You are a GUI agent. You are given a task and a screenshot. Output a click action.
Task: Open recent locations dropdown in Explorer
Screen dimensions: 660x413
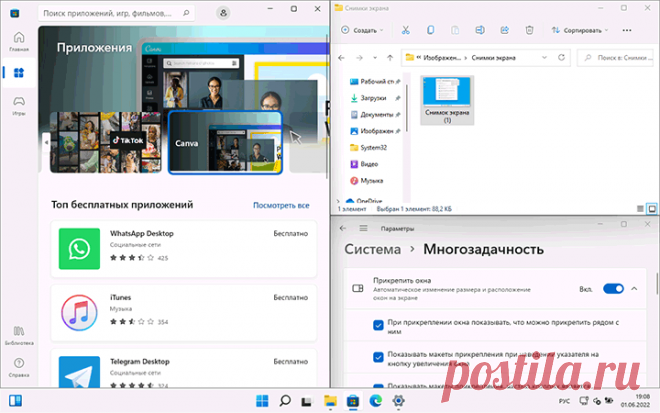pos(375,58)
